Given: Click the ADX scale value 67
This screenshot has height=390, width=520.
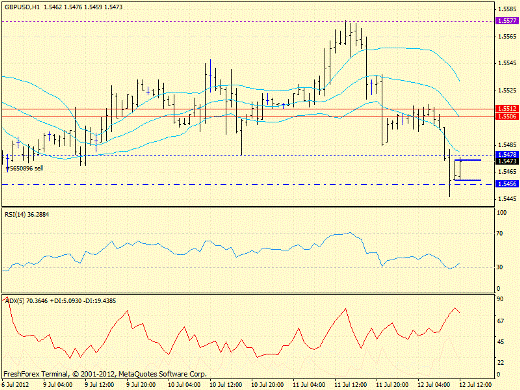Looking at the screenshot, I should (x=500, y=321).
